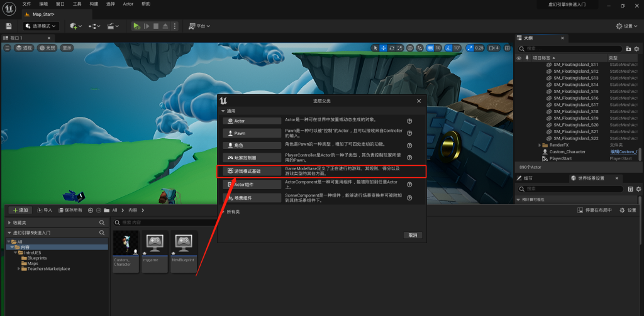Open the 文件 menu
Screen dimensions: 644x316
pos(26,4)
